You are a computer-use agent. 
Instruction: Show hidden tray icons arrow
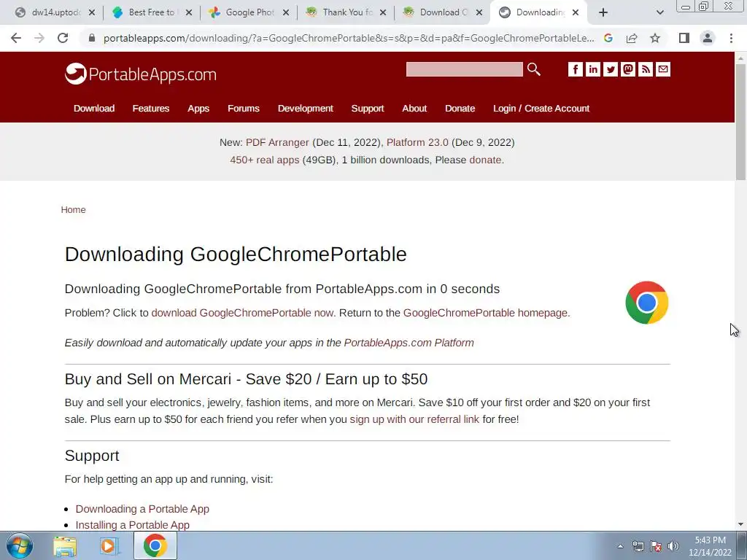(620, 546)
